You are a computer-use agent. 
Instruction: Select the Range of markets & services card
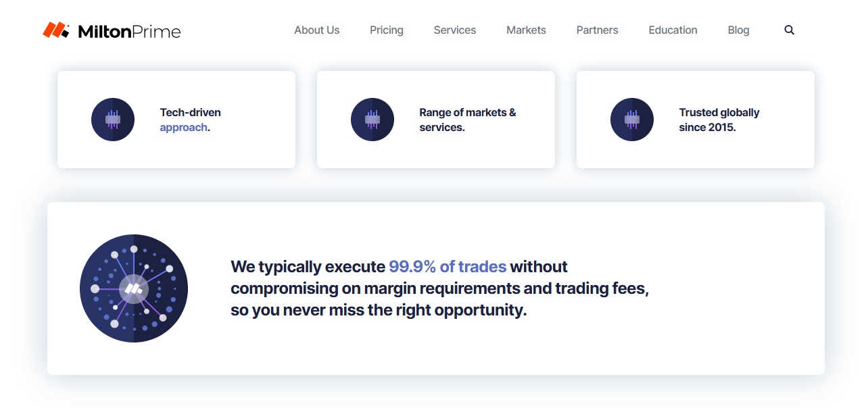(436, 120)
